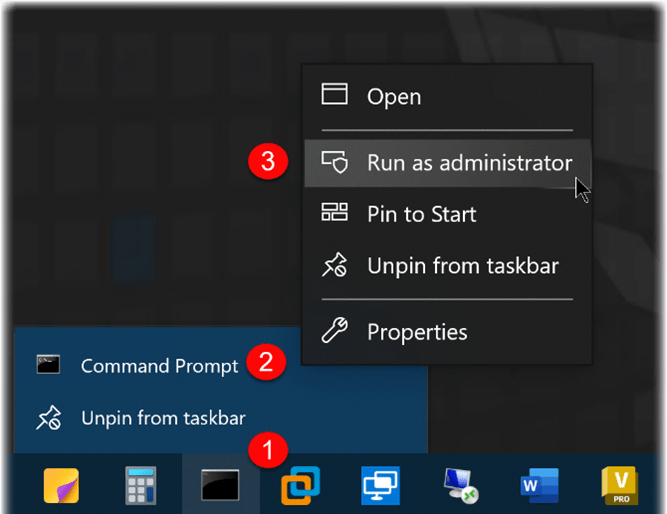Select Open in the context menu
The image size is (667, 514).
tap(447, 97)
